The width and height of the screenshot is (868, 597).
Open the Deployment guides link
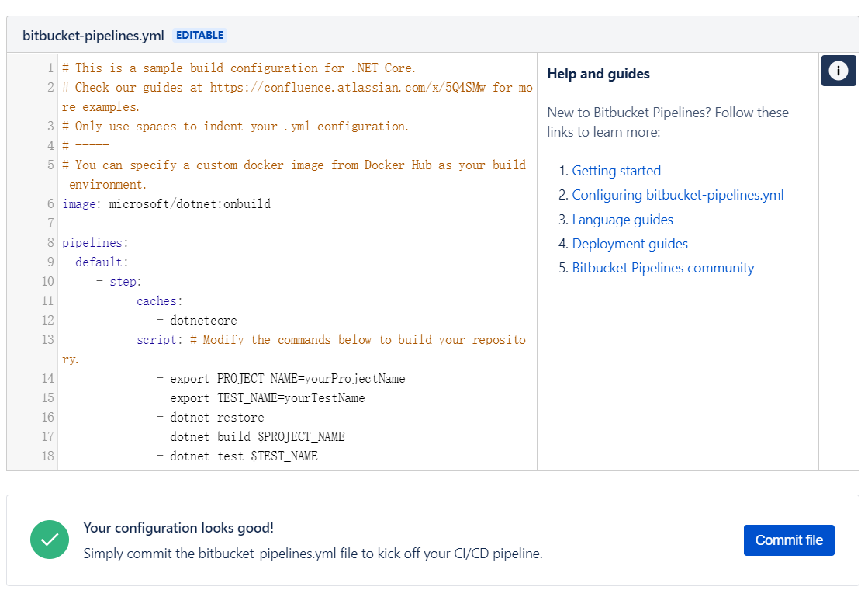click(630, 243)
